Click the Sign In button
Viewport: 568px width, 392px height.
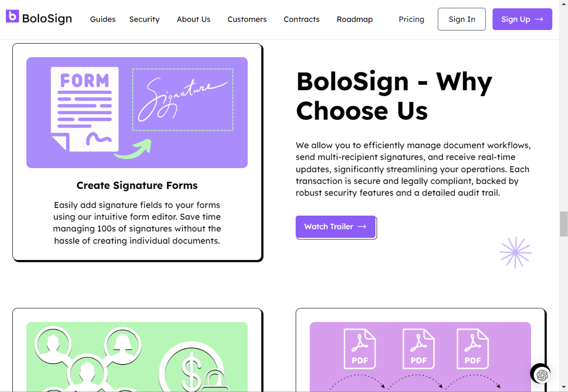(x=461, y=19)
